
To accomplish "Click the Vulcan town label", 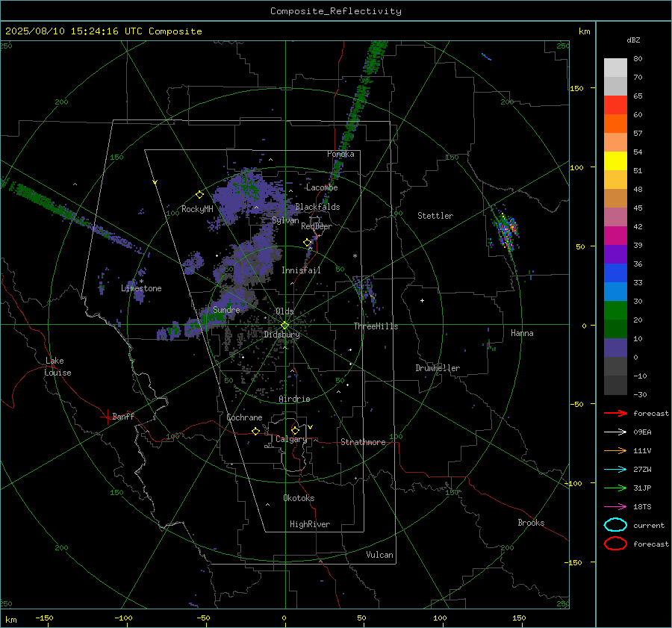I will [379, 555].
